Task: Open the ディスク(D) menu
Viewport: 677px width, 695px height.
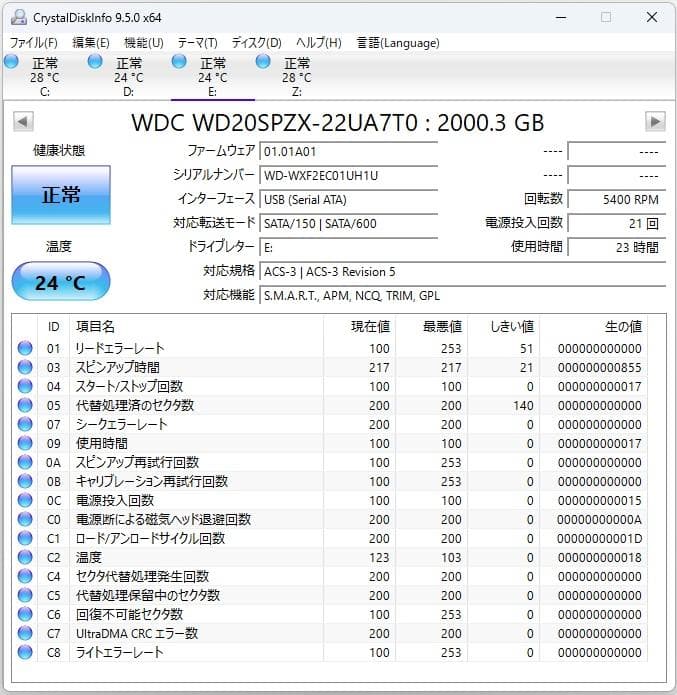Action: tap(257, 43)
